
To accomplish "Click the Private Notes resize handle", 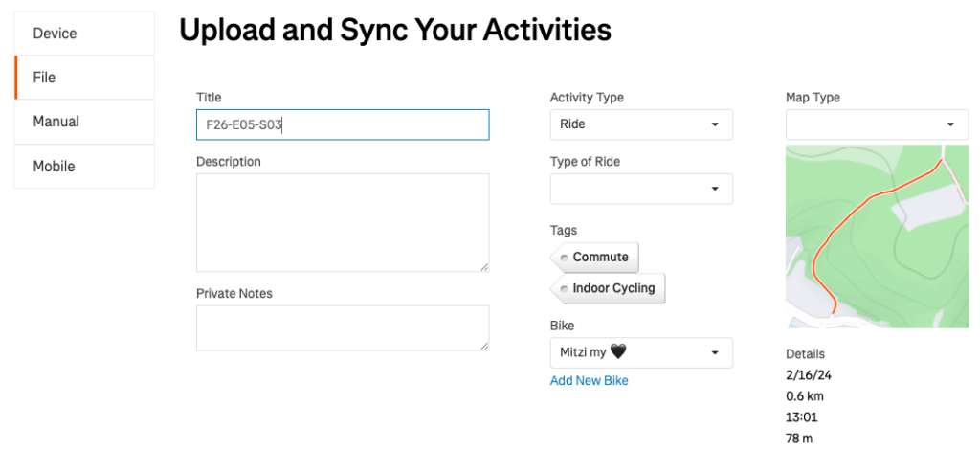I will [x=484, y=346].
